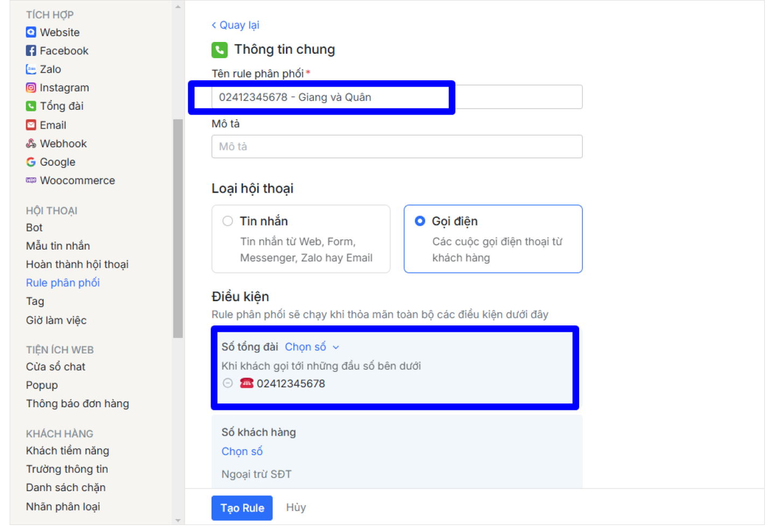Click the Mô tả description field
775x532 pixels.
click(x=397, y=147)
